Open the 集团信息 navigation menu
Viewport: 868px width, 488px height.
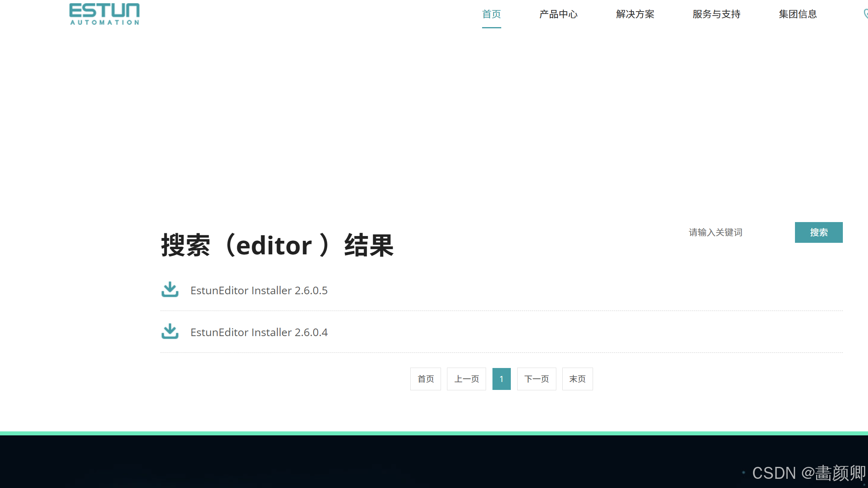[x=798, y=14]
